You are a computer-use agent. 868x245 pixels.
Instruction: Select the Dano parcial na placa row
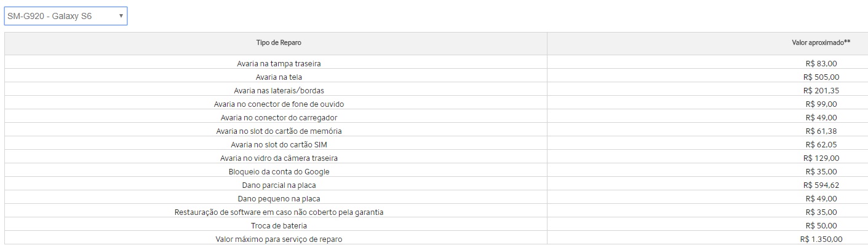point(434,185)
